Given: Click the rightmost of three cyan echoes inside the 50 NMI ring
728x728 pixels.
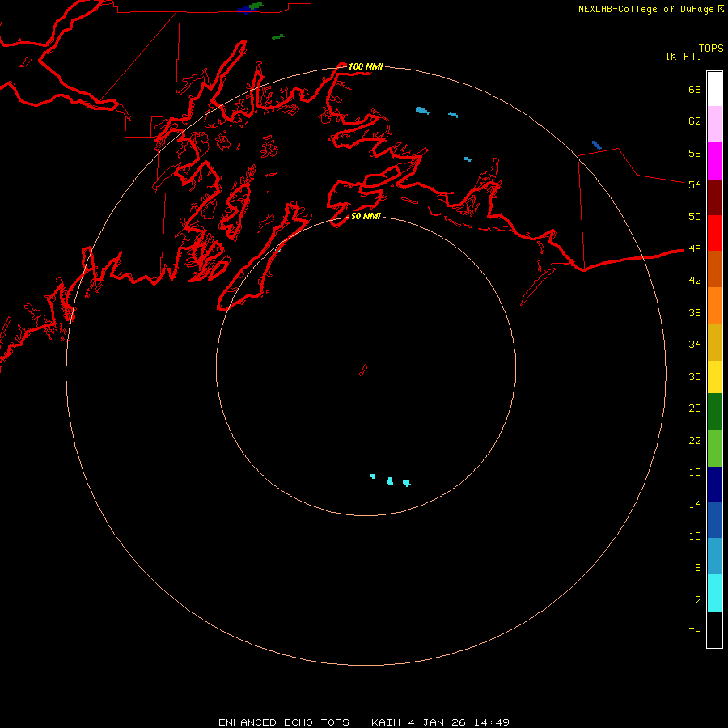Looking at the screenshot, I should [407, 484].
